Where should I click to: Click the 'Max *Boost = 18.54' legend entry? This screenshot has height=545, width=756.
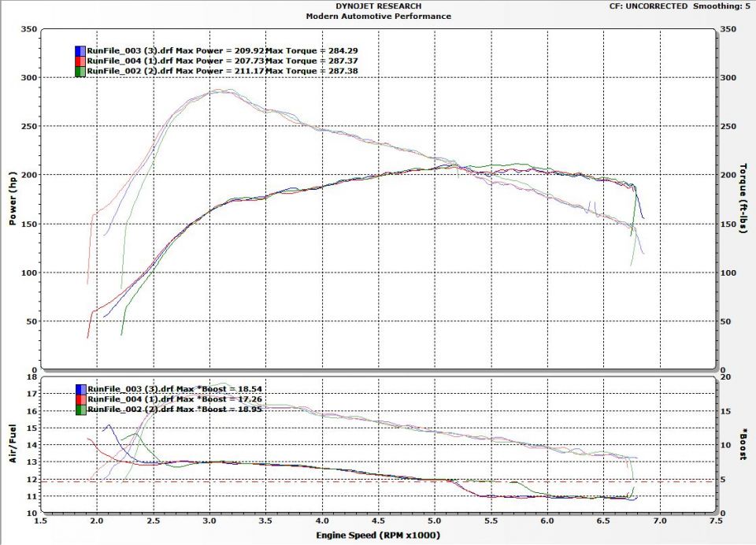pos(219,389)
